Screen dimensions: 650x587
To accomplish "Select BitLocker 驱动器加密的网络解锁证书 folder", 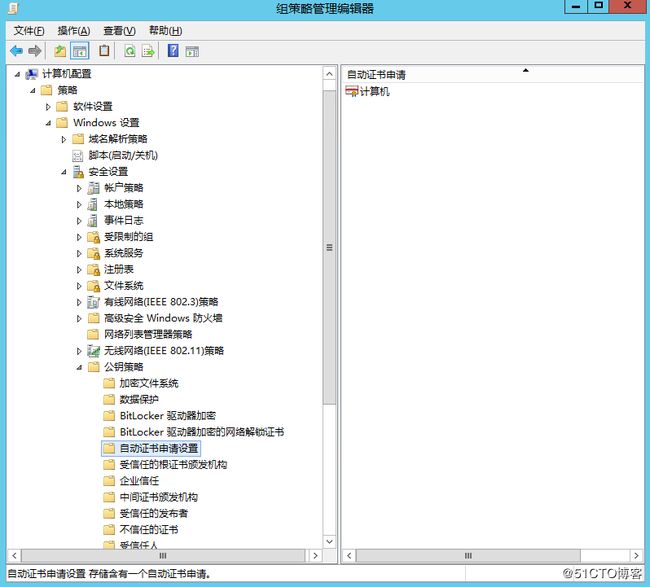I will pos(201,432).
